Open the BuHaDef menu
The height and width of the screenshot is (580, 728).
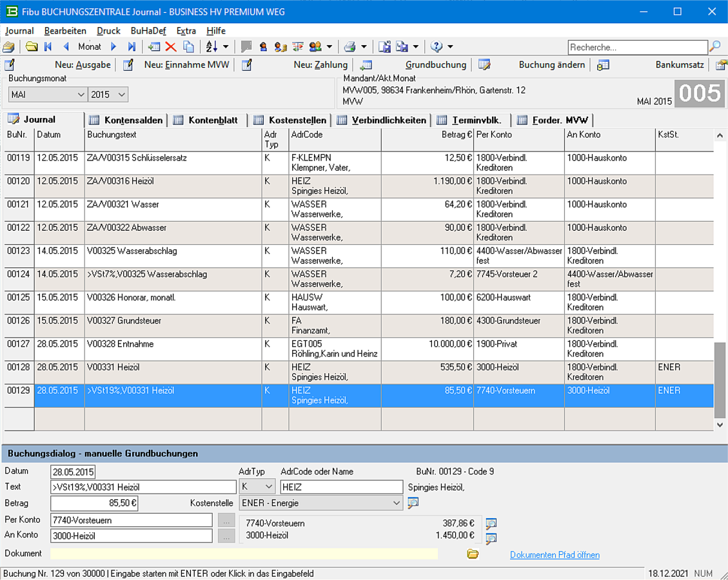click(x=148, y=31)
